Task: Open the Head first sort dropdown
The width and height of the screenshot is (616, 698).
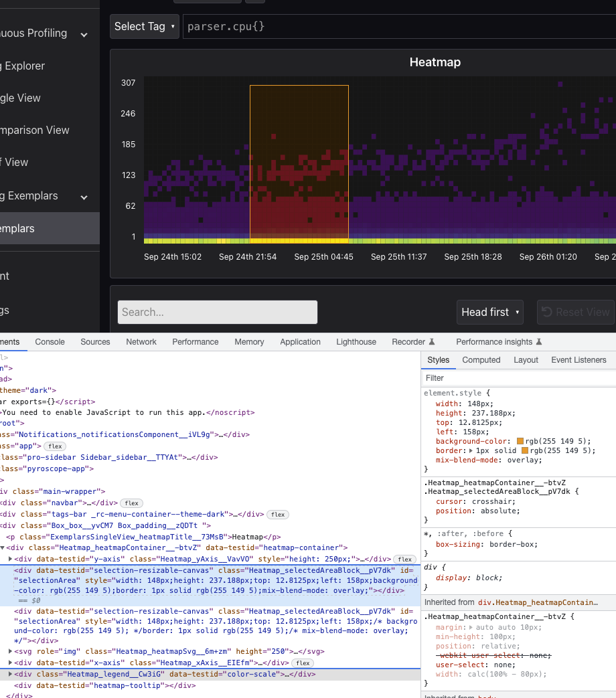Action: 489,312
